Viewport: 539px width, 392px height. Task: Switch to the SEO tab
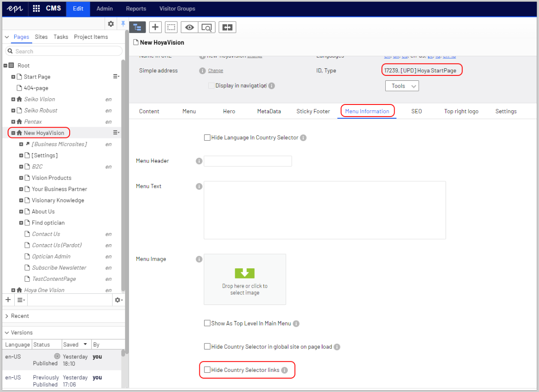click(416, 111)
